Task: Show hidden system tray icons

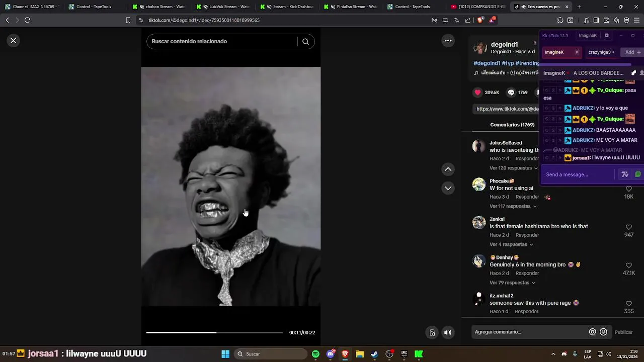Action: pyautogui.click(x=553, y=354)
